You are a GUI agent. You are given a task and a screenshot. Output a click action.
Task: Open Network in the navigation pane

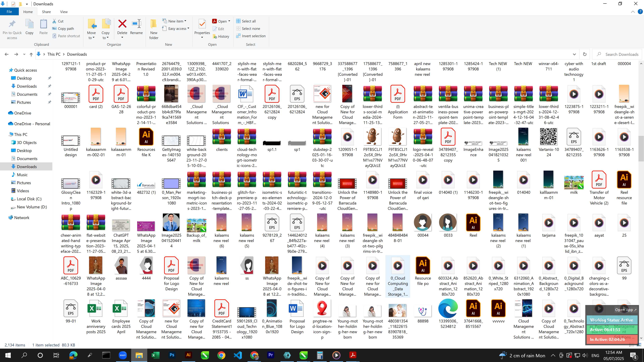pos(21,218)
